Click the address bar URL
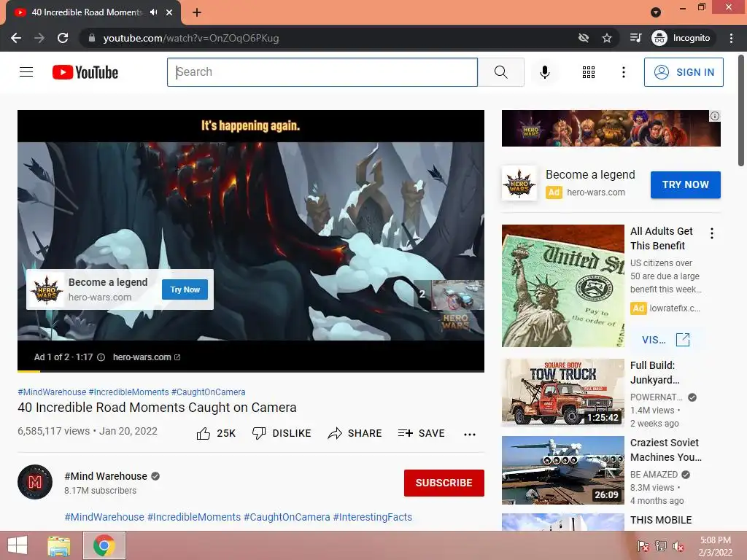The width and height of the screenshot is (747, 560). pyautogui.click(x=191, y=38)
